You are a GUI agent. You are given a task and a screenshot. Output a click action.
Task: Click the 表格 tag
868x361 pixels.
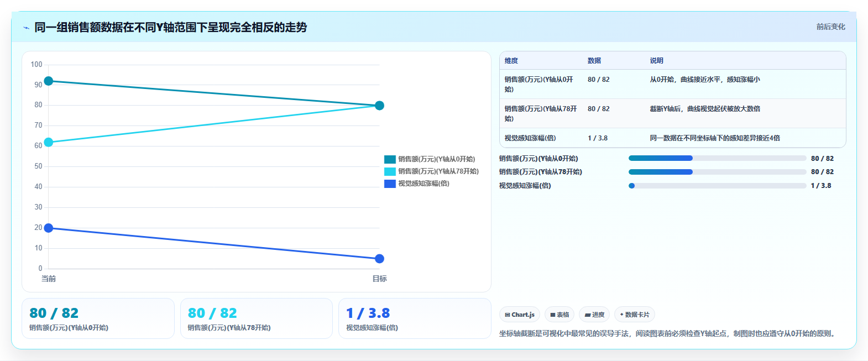tap(560, 315)
